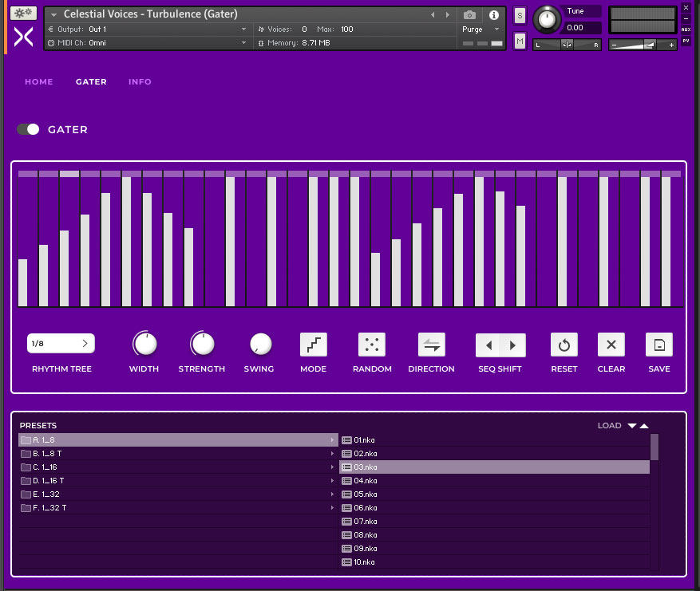Click the 01.nka preset file icon

pyautogui.click(x=346, y=440)
